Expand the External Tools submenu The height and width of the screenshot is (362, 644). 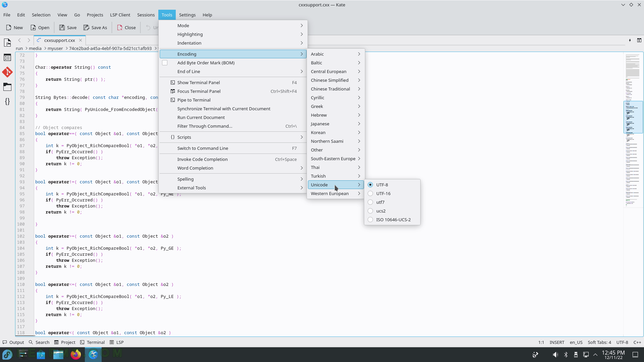233,188
